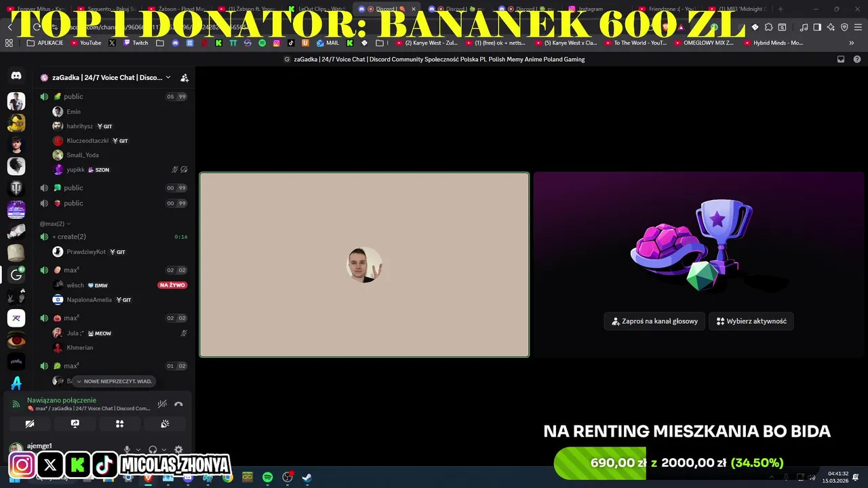868x488 pixels.
Task: Open Google Chrome from the taskbar
Action: 228,478
